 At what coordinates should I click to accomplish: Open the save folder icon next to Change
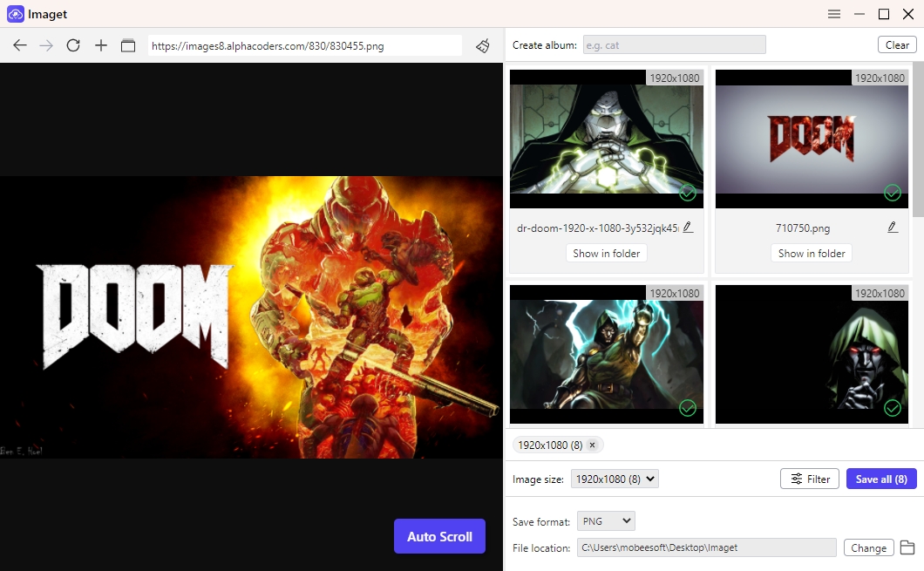point(907,547)
